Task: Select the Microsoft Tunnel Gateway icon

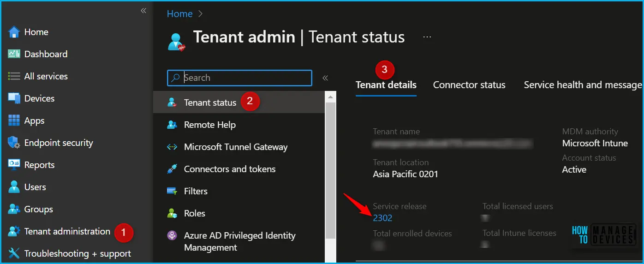Action: (172, 147)
